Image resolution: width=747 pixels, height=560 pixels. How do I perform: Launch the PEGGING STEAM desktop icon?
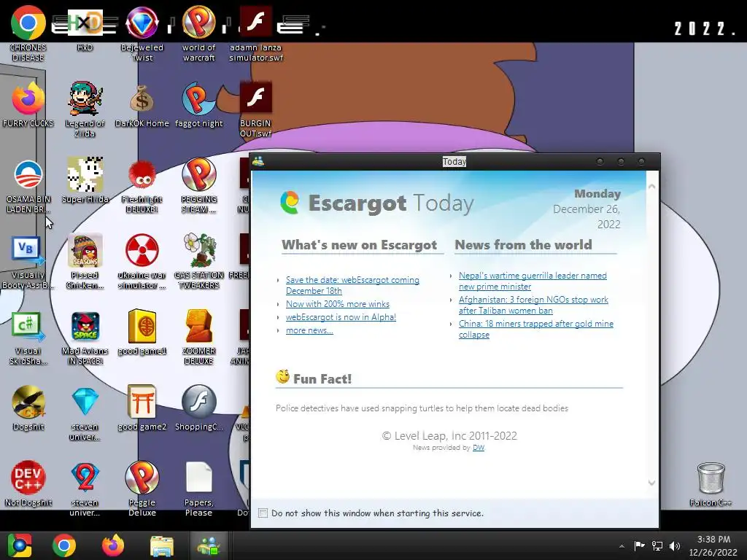[x=198, y=175]
